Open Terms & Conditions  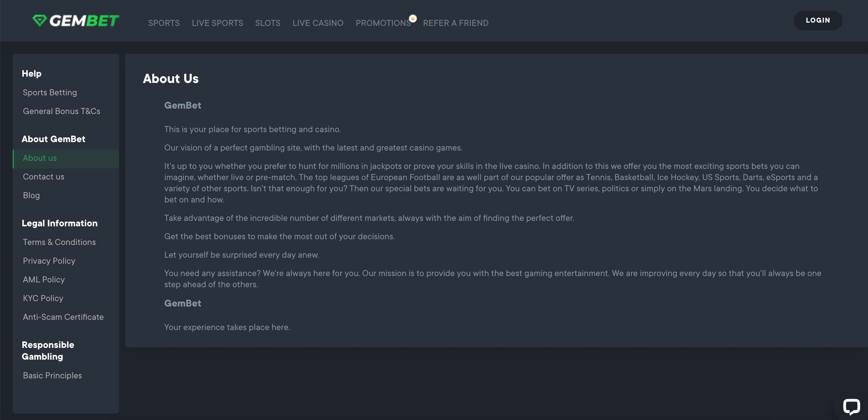pyautogui.click(x=59, y=242)
